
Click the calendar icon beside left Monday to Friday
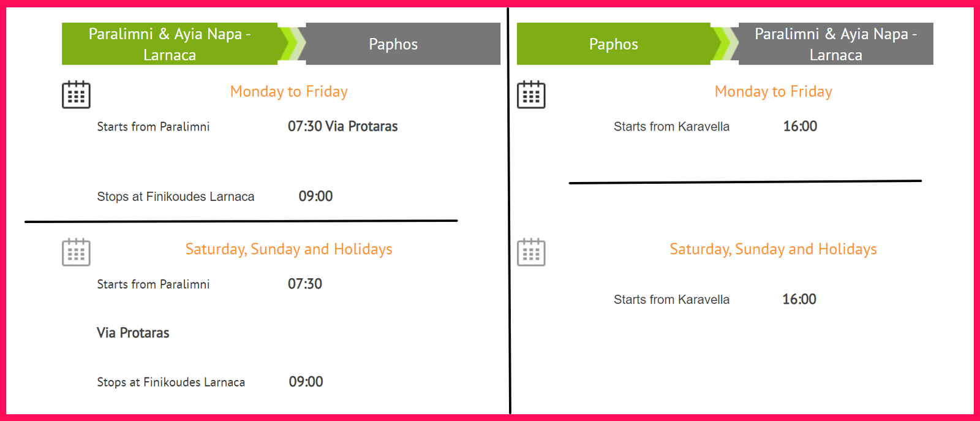click(76, 94)
